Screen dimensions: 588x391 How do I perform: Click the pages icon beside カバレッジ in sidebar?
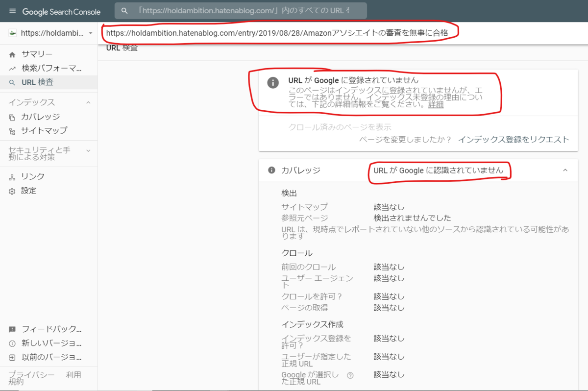tap(12, 117)
